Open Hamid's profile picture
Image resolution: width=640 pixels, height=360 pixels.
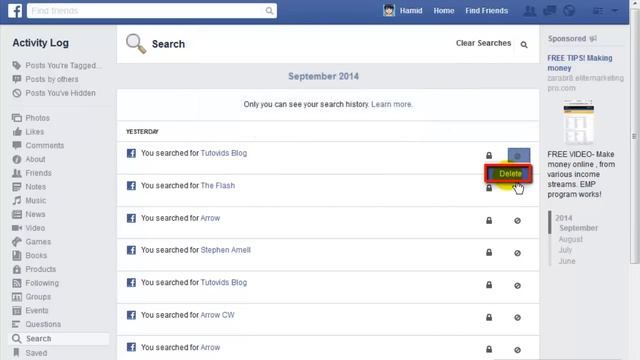point(389,11)
